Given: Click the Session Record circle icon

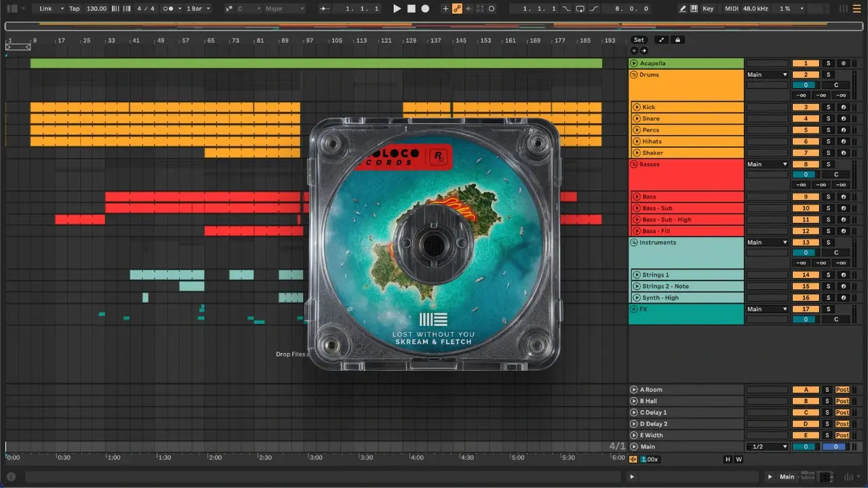Looking at the screenshot, I should point(492,9).
